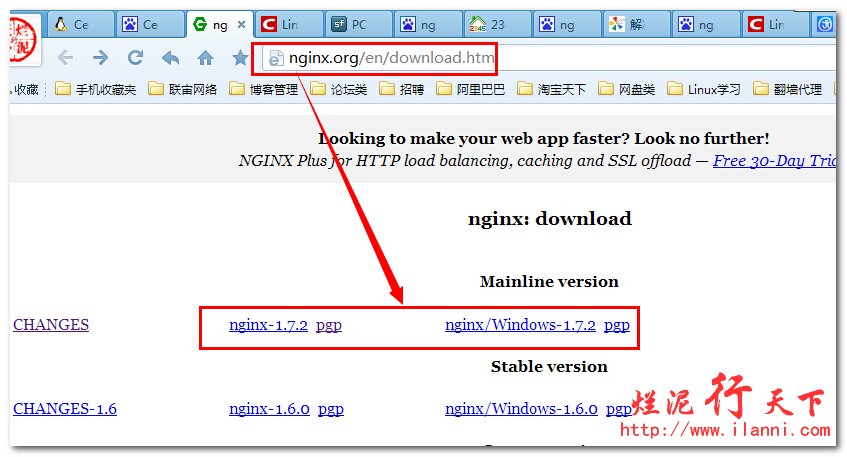847x457 pixels.
Task: Click the pgp link beside nginx-1.6.0
Action: 330,408
